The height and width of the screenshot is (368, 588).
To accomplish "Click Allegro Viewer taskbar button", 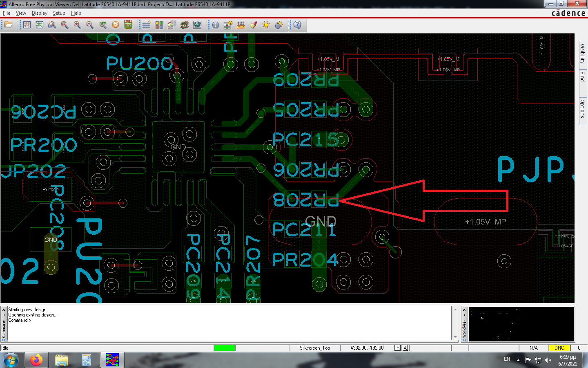I will click(x=112, y=360).
